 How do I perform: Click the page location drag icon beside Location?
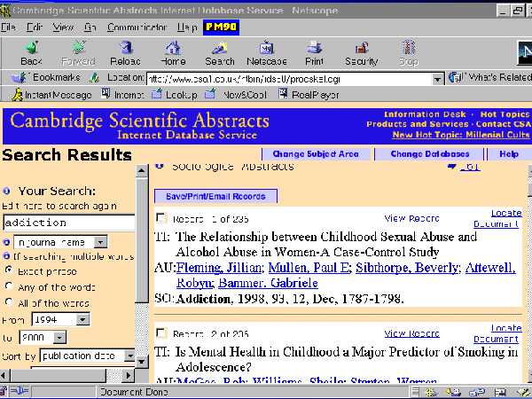95,78
